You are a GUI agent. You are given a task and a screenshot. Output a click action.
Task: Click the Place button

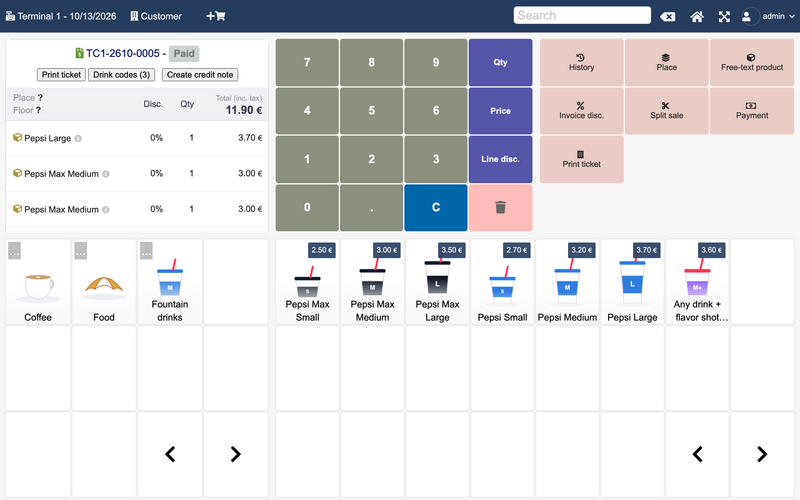667,62
